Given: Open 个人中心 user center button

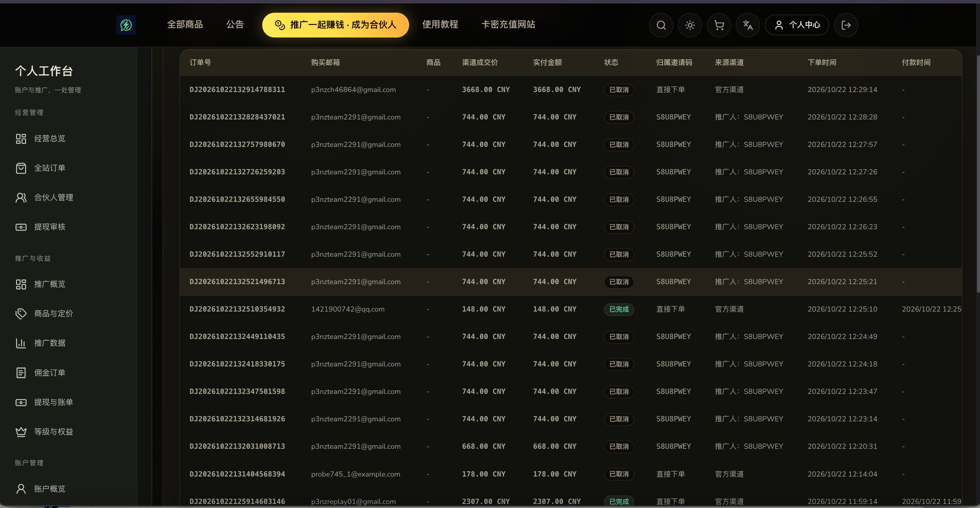Looking at the screenshot, I should (797, 25).
